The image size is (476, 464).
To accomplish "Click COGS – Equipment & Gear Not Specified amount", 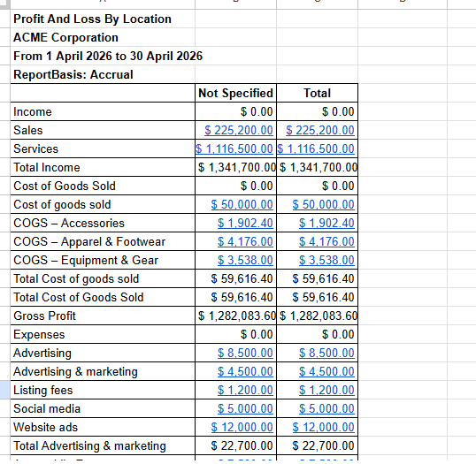I will pyautogui.click(x=245, y=260).
